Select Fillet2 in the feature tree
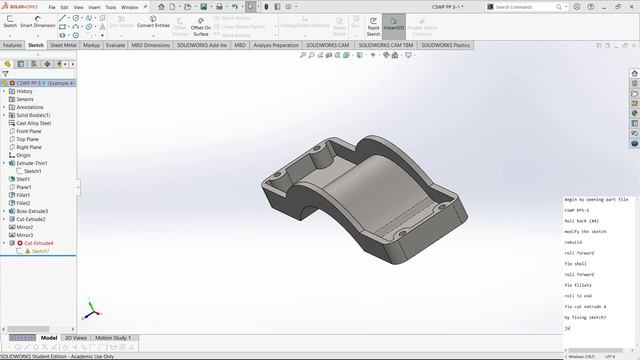Image resolution: width=640 pixels, height=360 pixels. (x=23, y=203)
